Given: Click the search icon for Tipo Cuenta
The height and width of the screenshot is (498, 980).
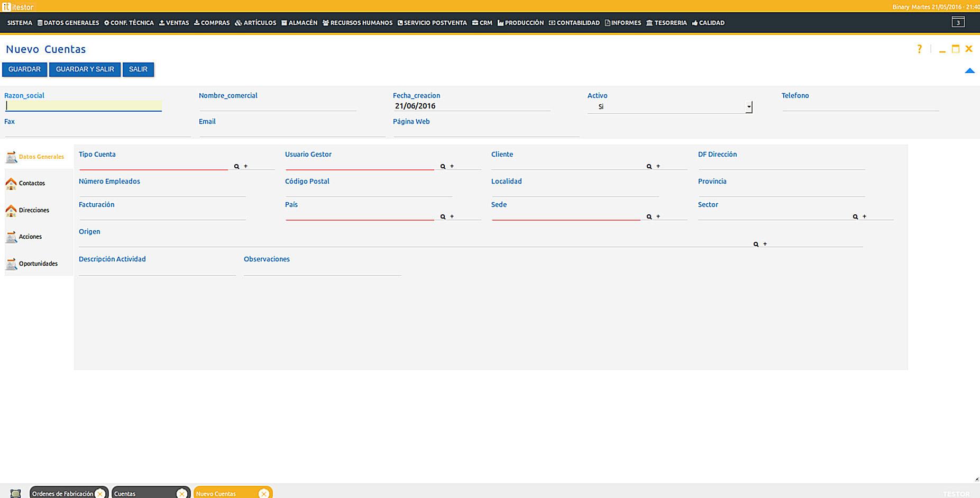Looking at the screenshot, I should pos(236,167).
